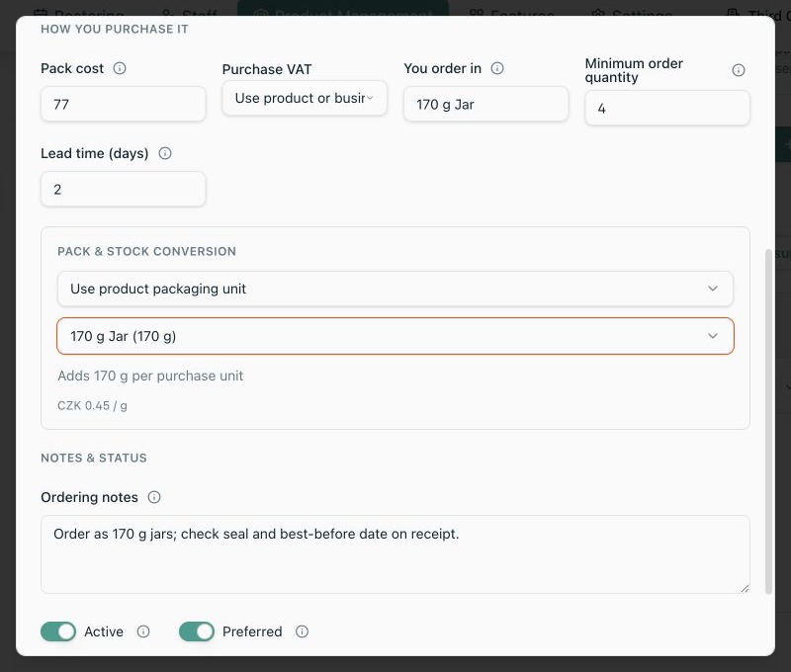
Task: Click the 'PACK & STOCK CONVERSION' heading
Action: click(x=146, y=252)
